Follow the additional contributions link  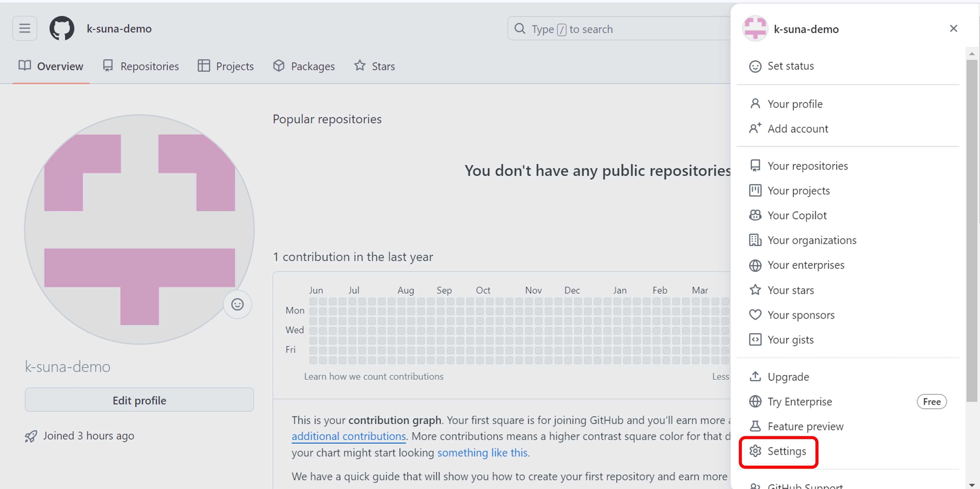pos(349,436)
